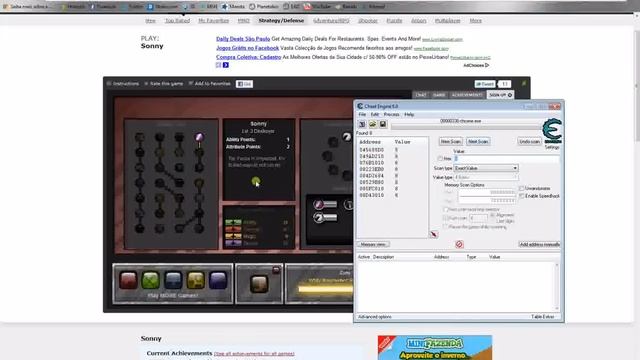Click the purple attribute plus button
Image resolution: width=640 pixels, height=360 pixels.
pos(233,243)
